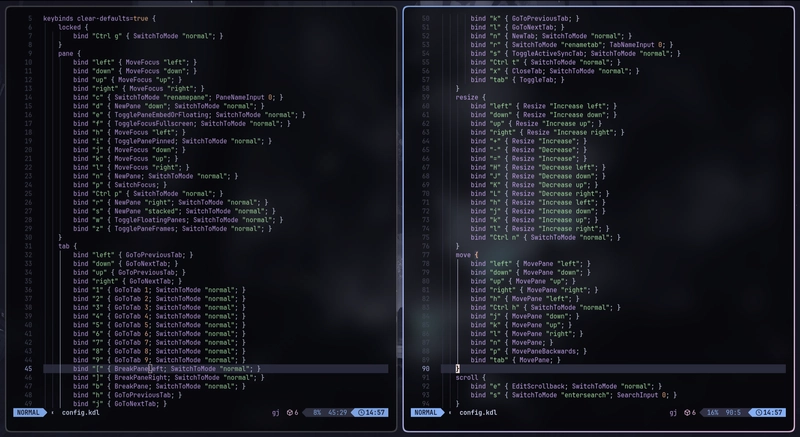The height and width of the screenshot is (437, 800).
Task: Click config.kdl filename in left pane statusline
Action: coord(81,413)
